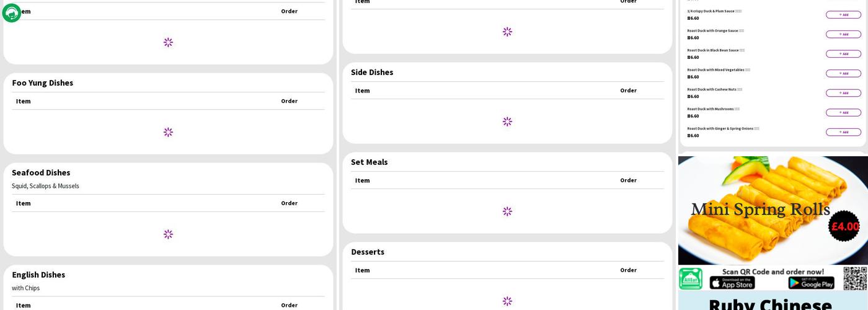Add Roast Duck with Mixed Vegetables
868x310 pixels.
(843, 73)
